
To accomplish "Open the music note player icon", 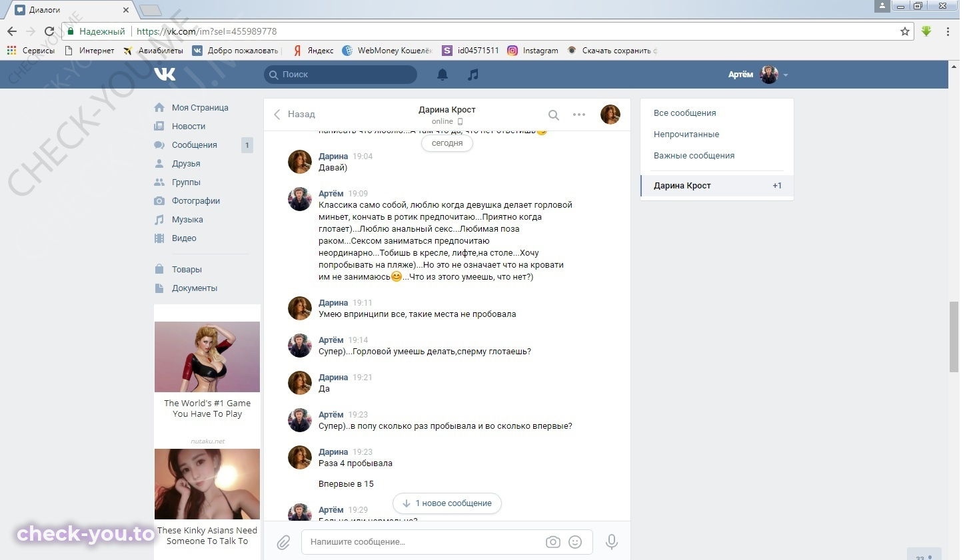I will (473, 75).
